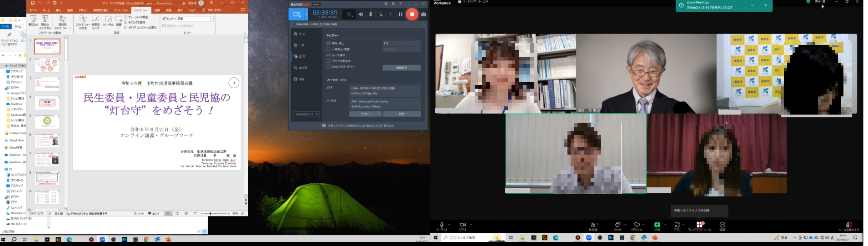Screen dimensions: 868x246
Task: Toggle Bandicam speaker sound icon
Action: click(x=361, y=15)
